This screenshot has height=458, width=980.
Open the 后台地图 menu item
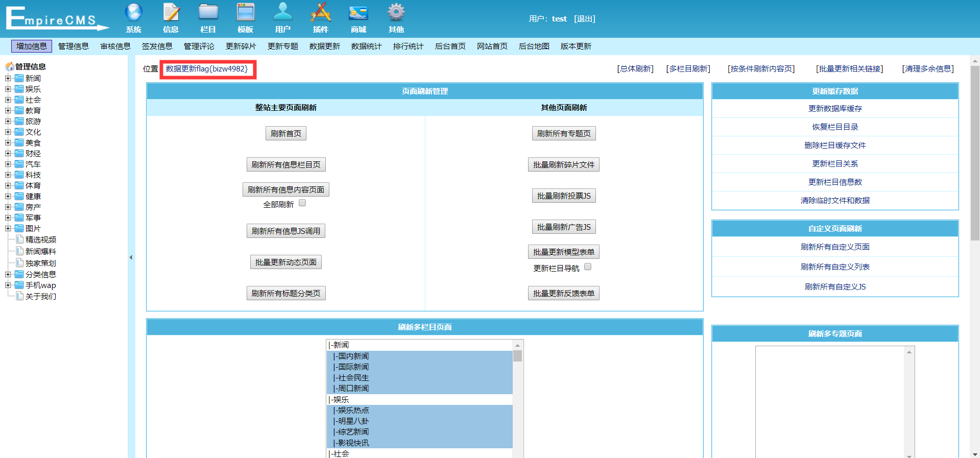click(x=534, y=46)
